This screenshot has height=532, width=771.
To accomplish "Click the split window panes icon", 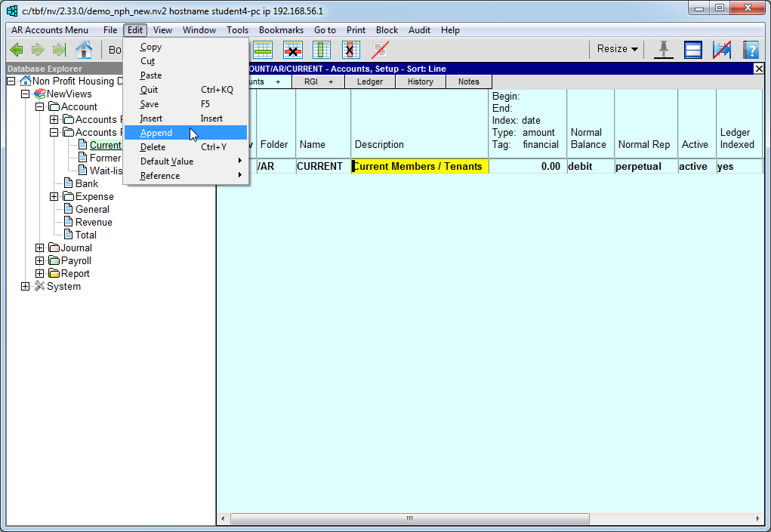I will click(692, 50).
